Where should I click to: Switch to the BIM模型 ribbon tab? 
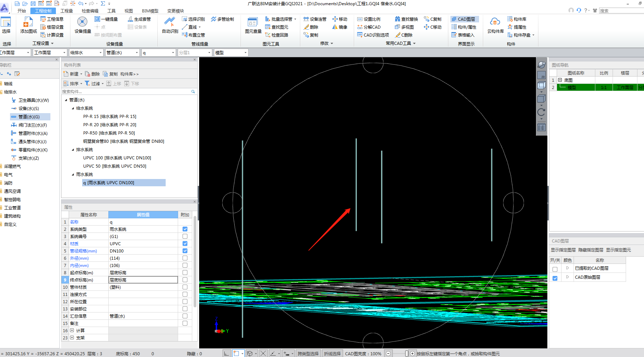150,11
